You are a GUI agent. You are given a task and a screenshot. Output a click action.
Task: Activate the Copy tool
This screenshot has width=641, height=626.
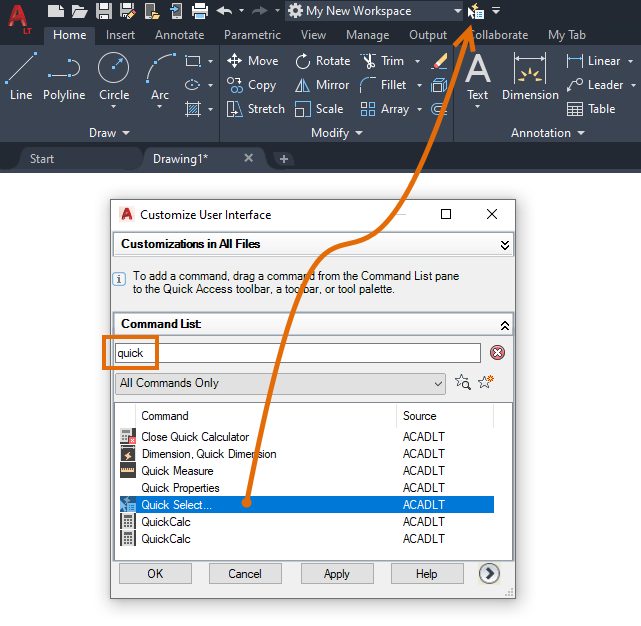pyautogui.click(x=252, y=85)
